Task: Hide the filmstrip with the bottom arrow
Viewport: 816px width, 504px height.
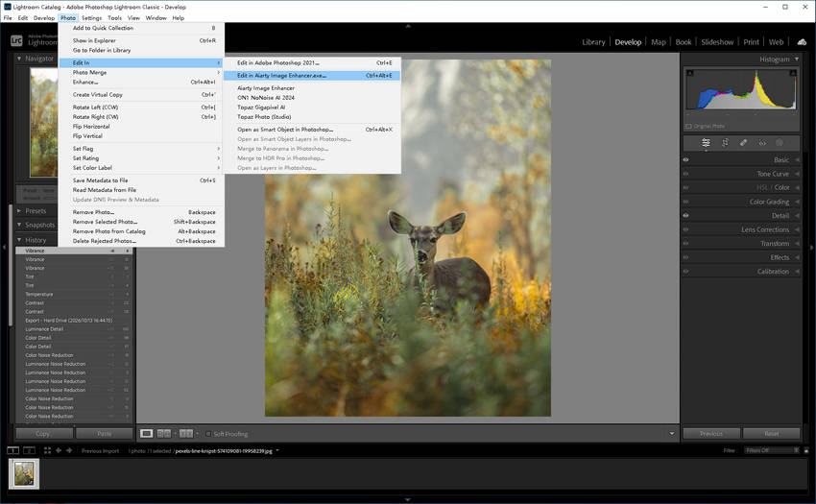Action: click(408, 500)
